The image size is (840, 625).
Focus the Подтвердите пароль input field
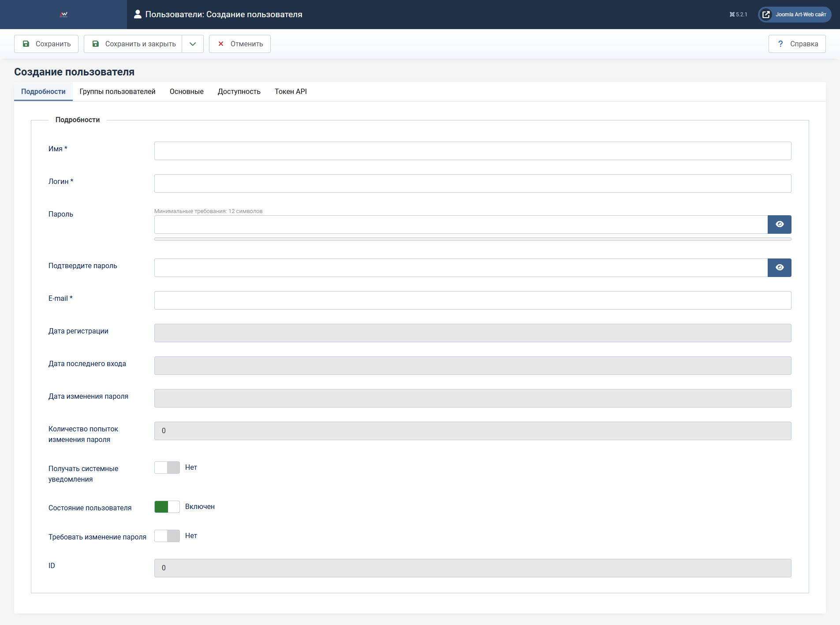(461, 268)
